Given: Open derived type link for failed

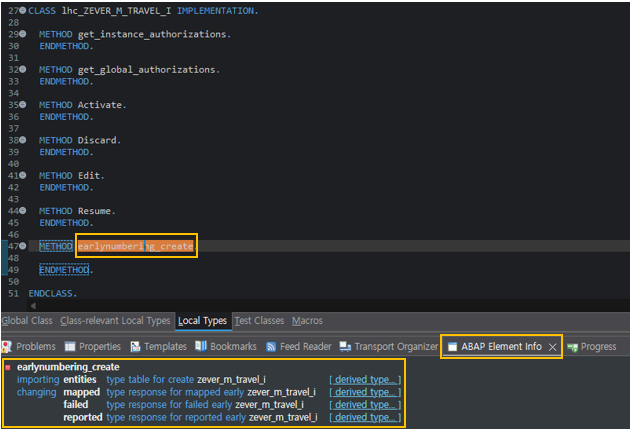Looking at the screenshot, I should [365, 404].
